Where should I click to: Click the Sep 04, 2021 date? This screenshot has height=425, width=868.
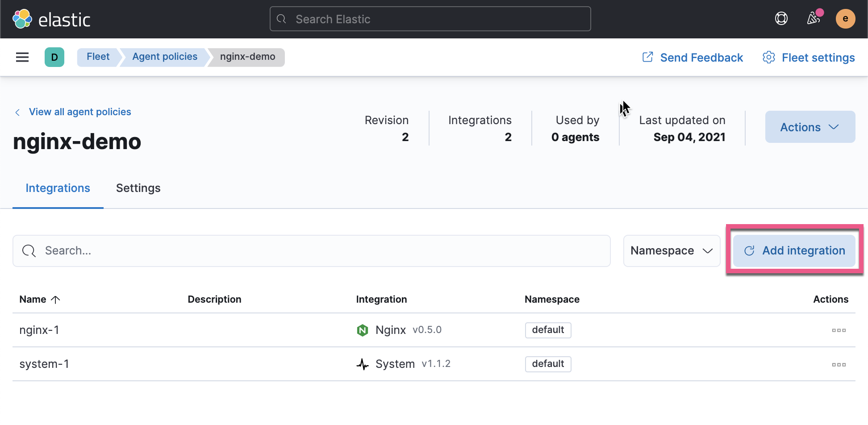[x=689, y=137]
